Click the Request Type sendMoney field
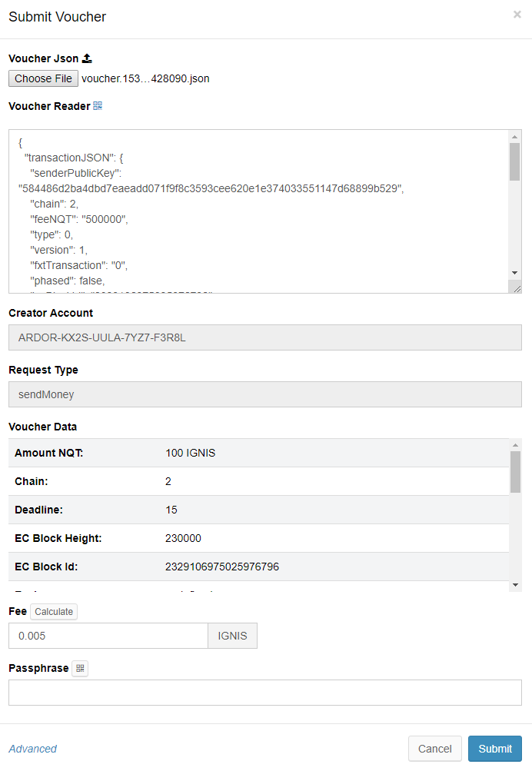 pyautogui.click(x=264, y=394)
